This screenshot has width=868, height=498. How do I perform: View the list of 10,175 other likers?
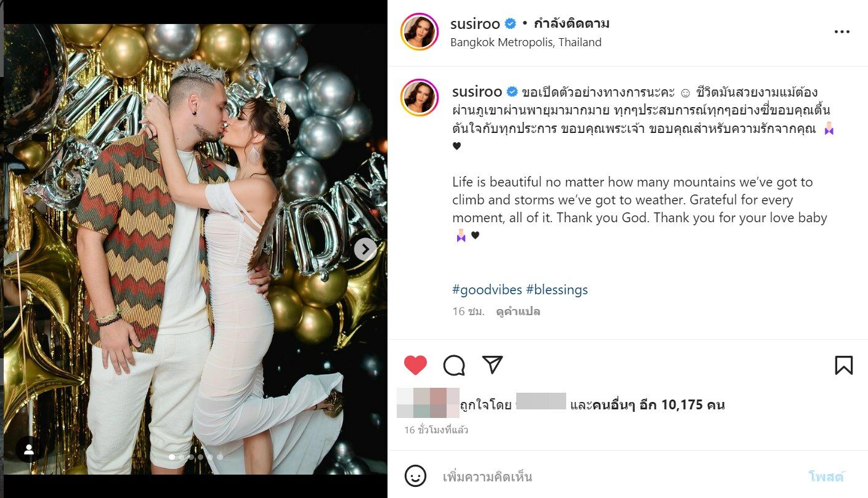(659, 405)
